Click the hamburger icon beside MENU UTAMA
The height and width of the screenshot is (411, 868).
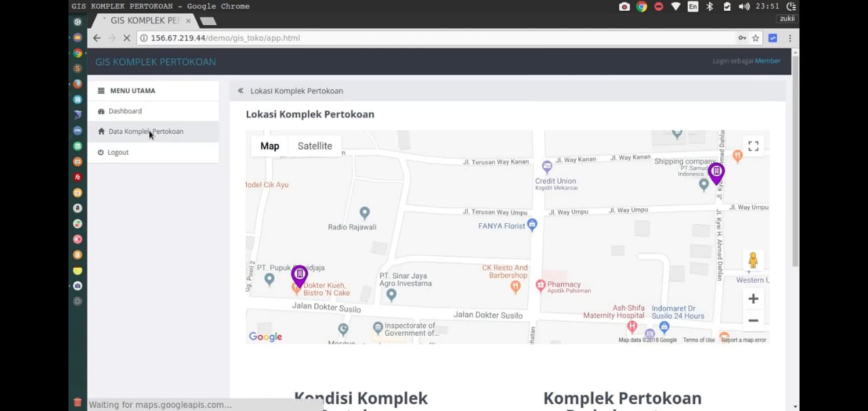(x=101, y=91)
